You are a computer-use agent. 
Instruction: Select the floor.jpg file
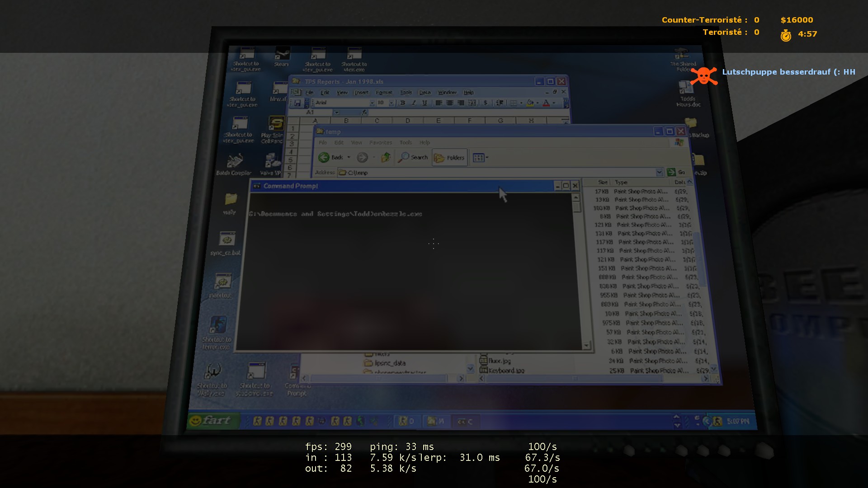tap(495, 361)
